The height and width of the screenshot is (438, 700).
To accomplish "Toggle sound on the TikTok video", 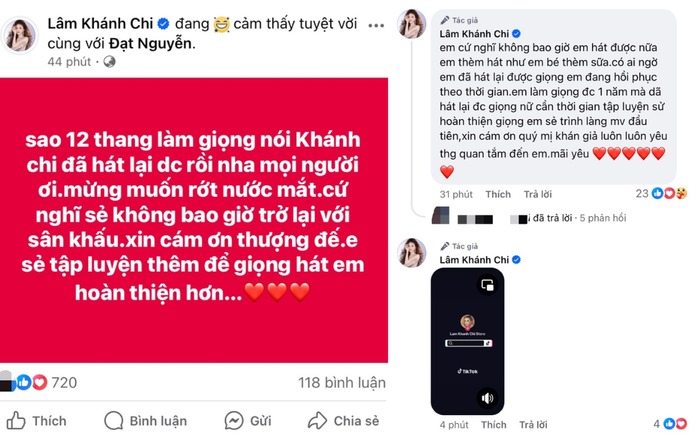I will click(x=487, y=397).
